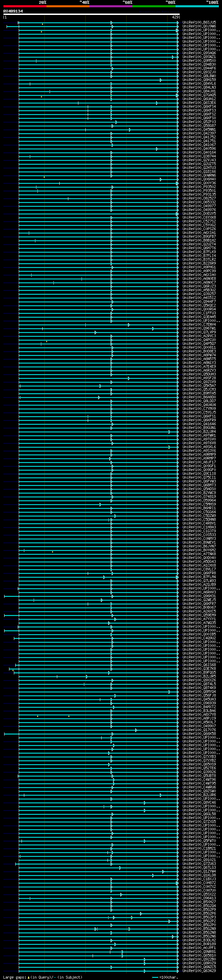The width and height of the screenshot is (222, 980).
Task: Select the orange ~40% color bar
Action: pyautogui.click(x=68, y=6)
